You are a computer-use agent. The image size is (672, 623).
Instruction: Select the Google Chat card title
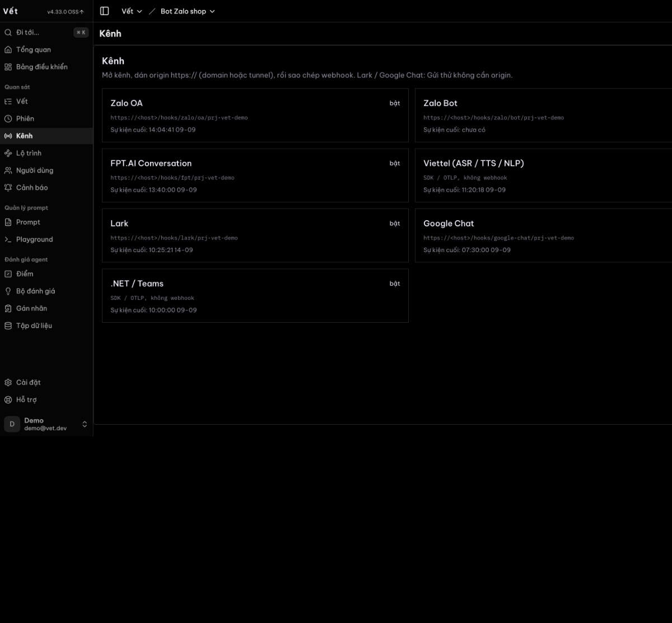[x=449, y=224]
